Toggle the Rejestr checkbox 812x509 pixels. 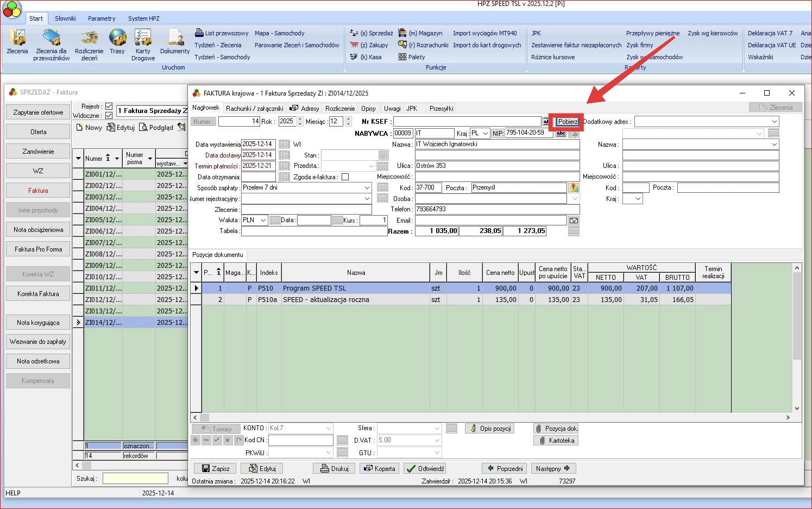point(109,106)
